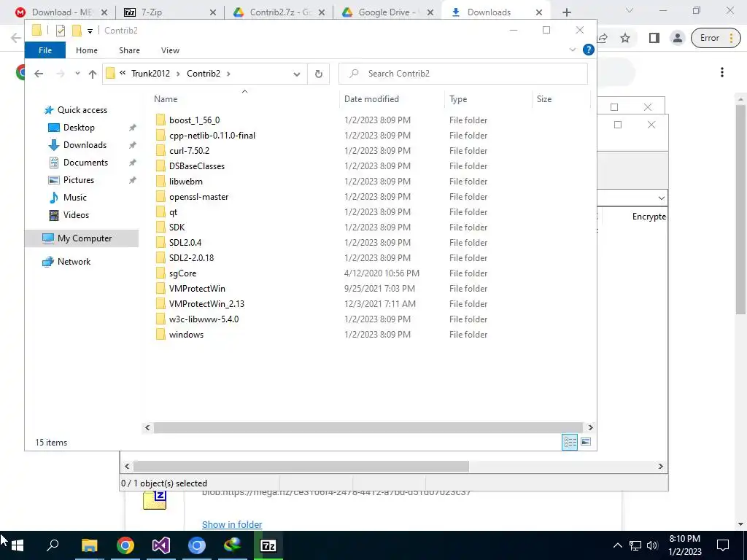Open Documents in navigation pane
The image size is (747, 560).
85,163
